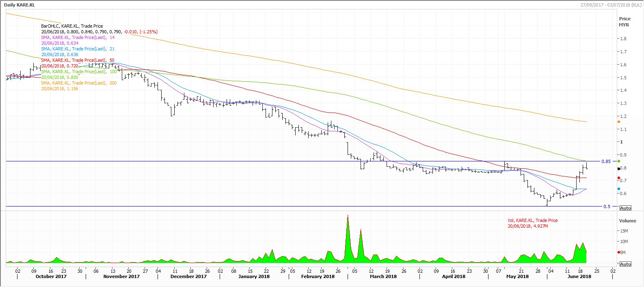This screenshot has width=644, height=287.
Task: Click the Daily KARE.KL chart title
Action: [x=19, y=4]
